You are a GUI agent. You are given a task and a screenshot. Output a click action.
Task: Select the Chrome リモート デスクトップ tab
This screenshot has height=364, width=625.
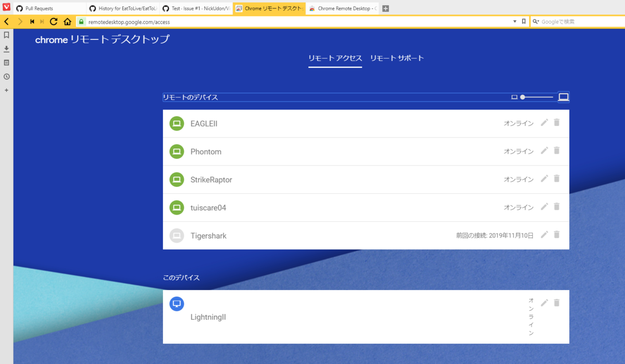(269, 8)
